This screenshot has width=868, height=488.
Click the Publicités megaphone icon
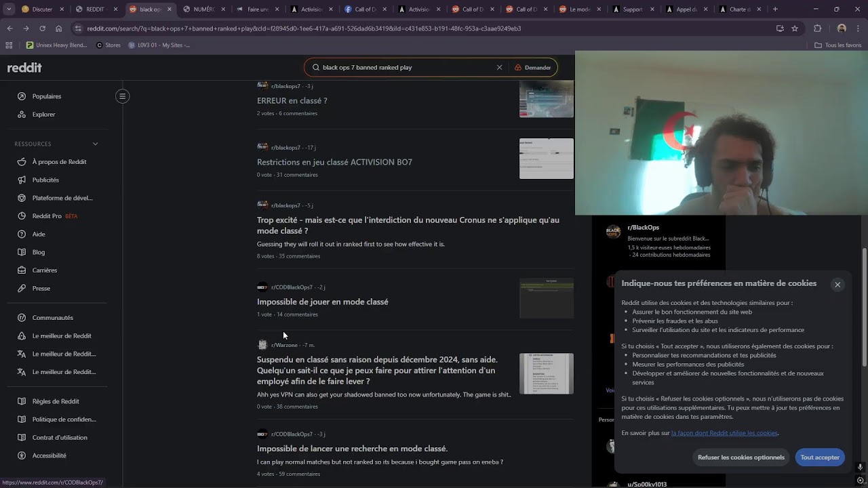pos(22,180)
